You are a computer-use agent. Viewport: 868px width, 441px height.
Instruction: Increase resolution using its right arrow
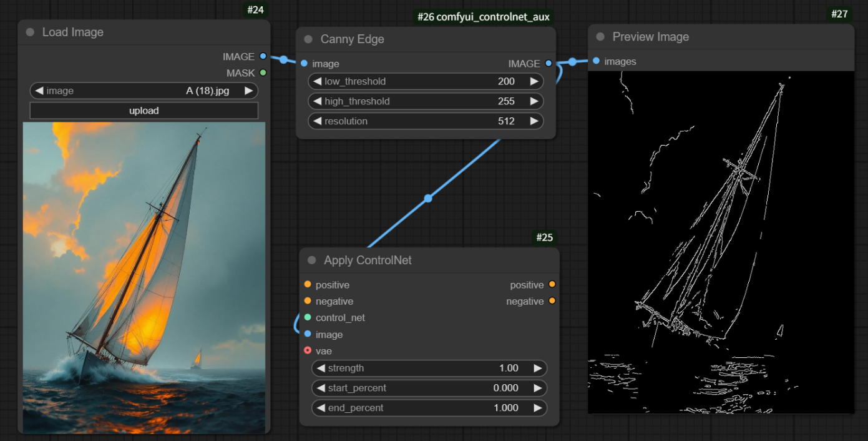coord(534,121)
